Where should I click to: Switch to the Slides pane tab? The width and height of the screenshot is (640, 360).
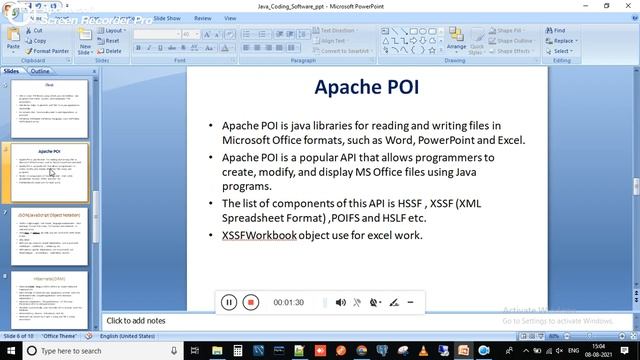tap(11, 71)
